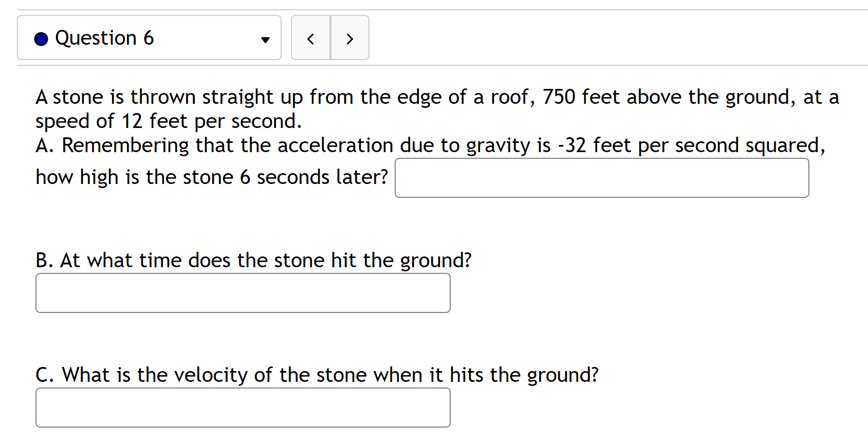868x443 pixels.
Task: Click the answer box for part A
Action: point(601,178)
